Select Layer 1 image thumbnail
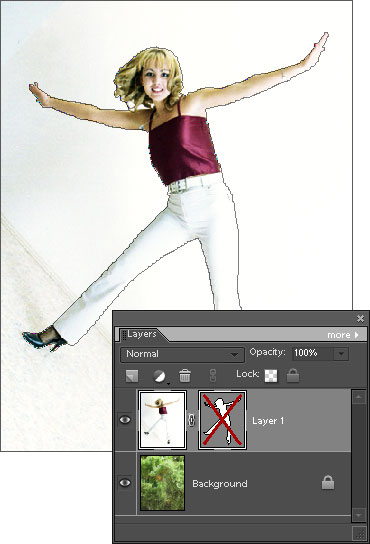 coord(162,420)
